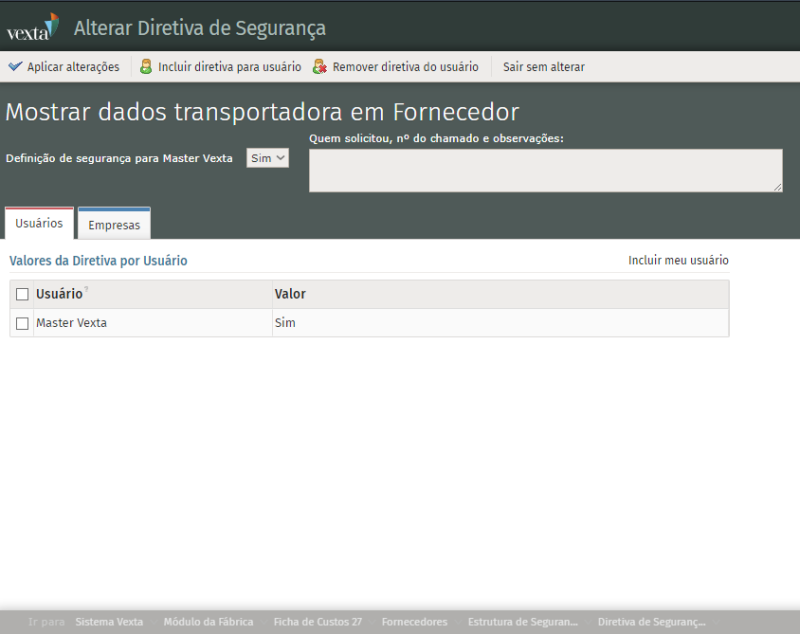The height and width of the screenshot is (634, 800).
Task: Select the Usuários tab
Action: coord(39,223)
